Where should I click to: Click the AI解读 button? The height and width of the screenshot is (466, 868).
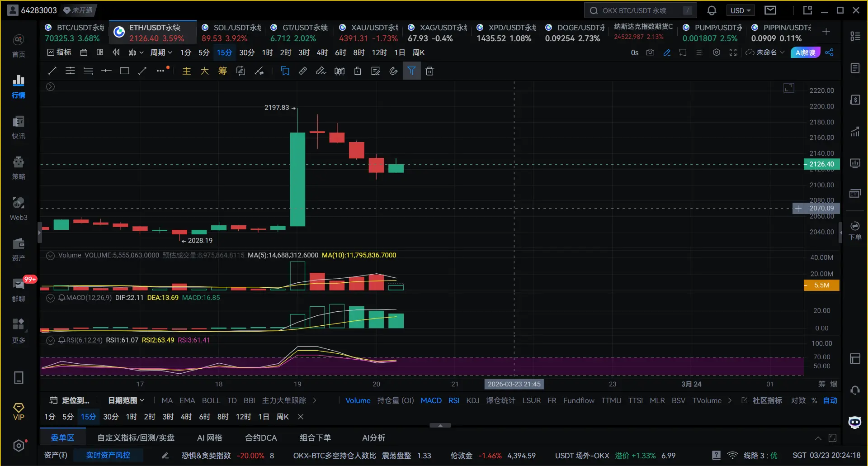coord(806,52)
